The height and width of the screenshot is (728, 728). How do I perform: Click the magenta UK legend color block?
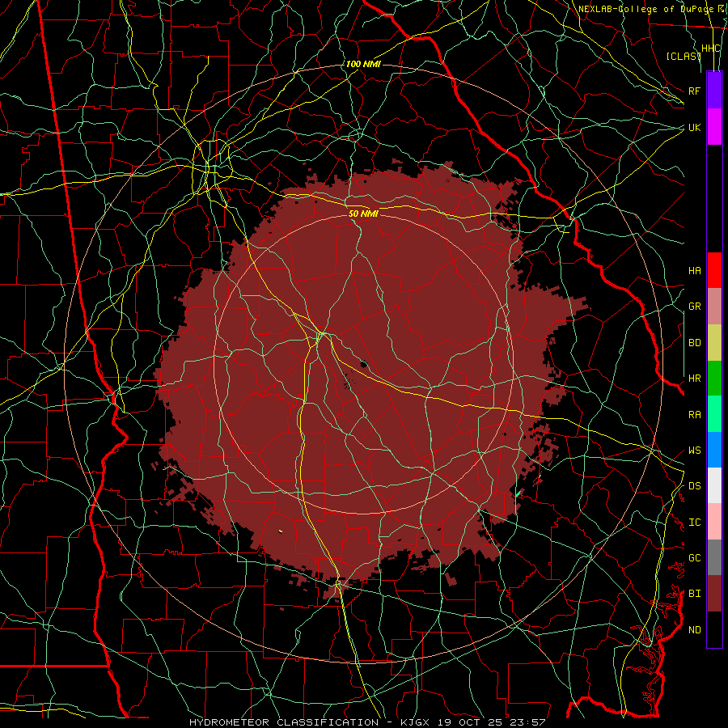pyautogui.click(x=714, y=126)
